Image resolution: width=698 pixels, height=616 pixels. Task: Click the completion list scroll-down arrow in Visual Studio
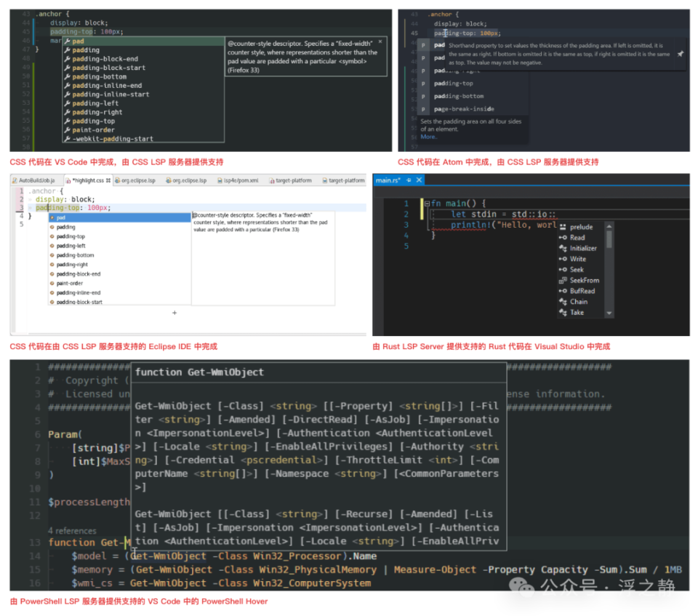(x=609, y=313)
